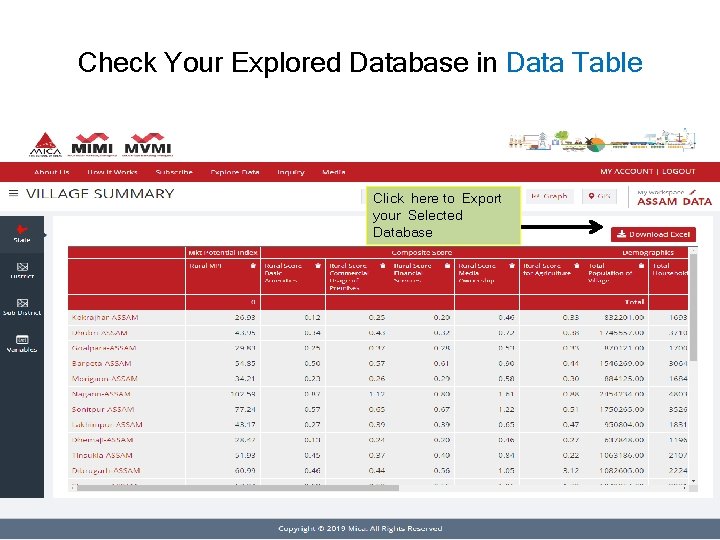
Task: Delete the Rural Score Media Ownership column icon
Action: pos(512,266)
